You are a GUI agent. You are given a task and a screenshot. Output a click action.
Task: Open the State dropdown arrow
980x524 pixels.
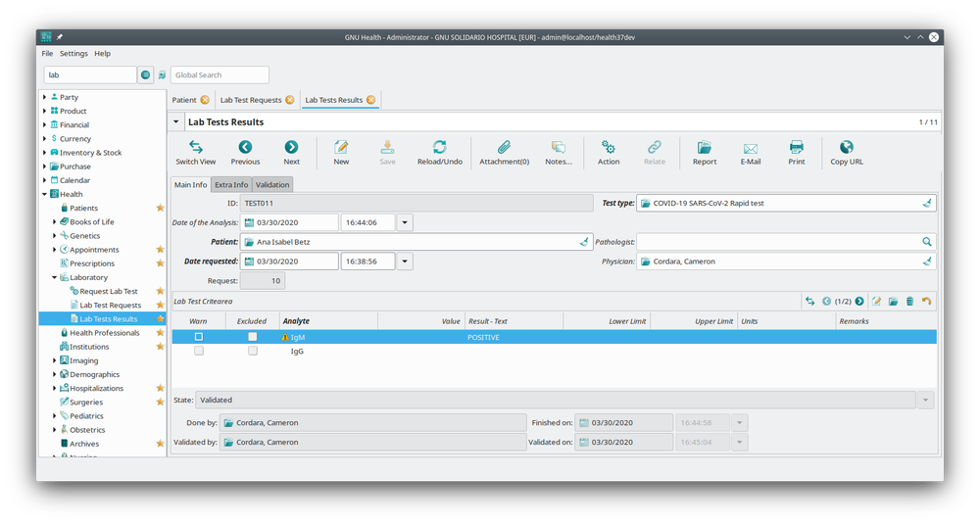[x=926, y=400]
